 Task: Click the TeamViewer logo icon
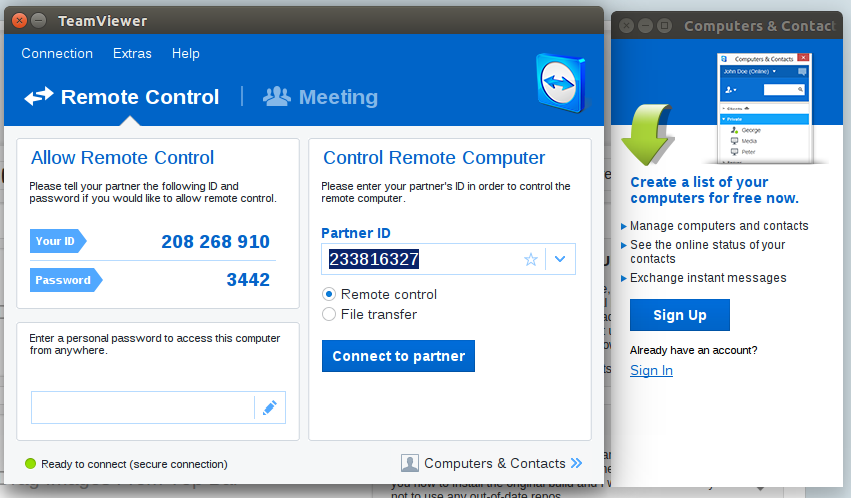(x=561, y=83)
